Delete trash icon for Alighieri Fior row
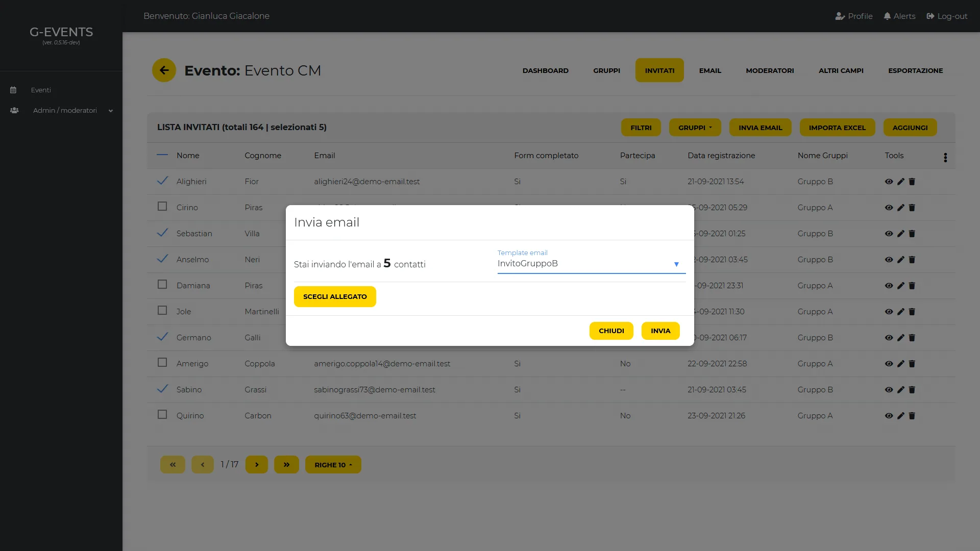 [912, 182]
